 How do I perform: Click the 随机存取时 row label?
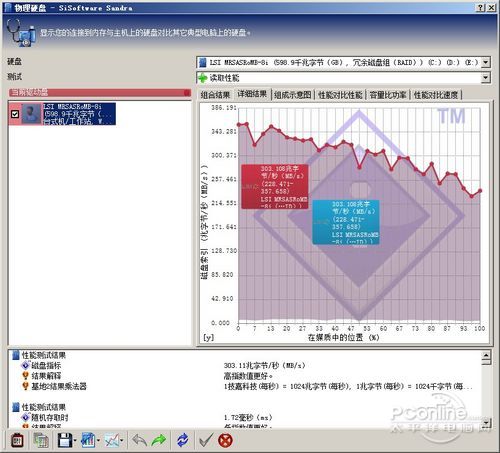click(x=50, y=417)
